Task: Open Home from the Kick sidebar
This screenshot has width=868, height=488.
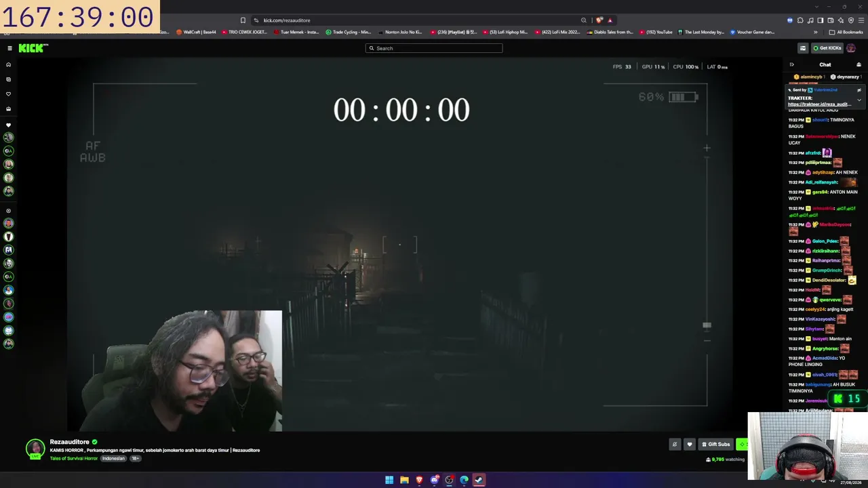Action: pos(9,65)
